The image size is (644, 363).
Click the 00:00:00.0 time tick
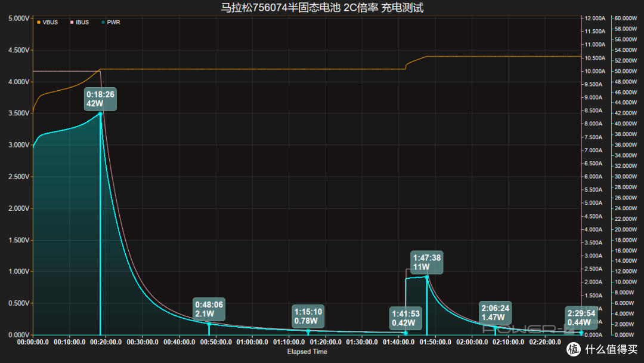(x=33, y=342)
